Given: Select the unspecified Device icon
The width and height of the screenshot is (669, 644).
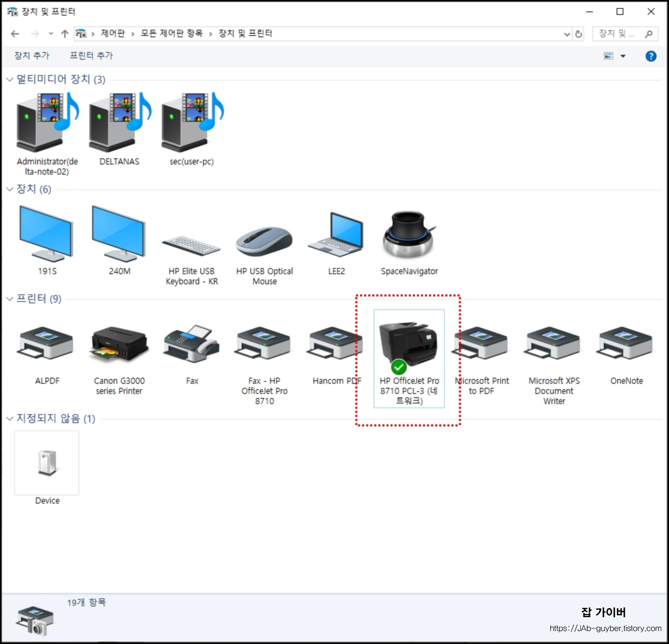Looking at the screenshot, I should coord(47,463).
